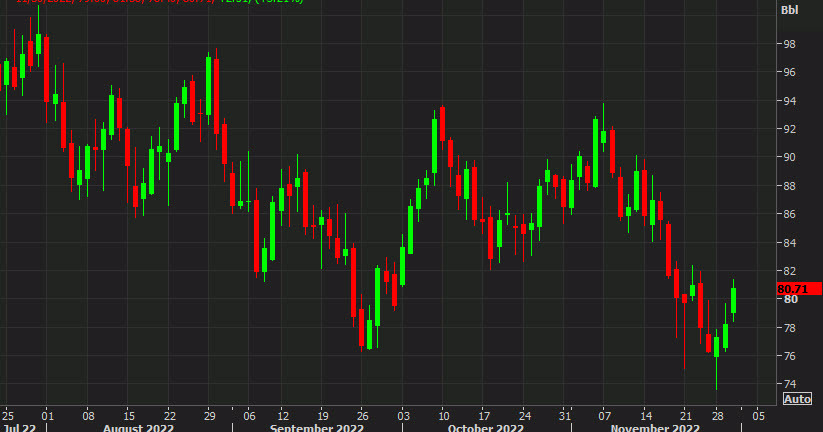This screenshot has height=432, width=823.
Task: Select the November 2022 month label
Action: click(x=655, y=428)
